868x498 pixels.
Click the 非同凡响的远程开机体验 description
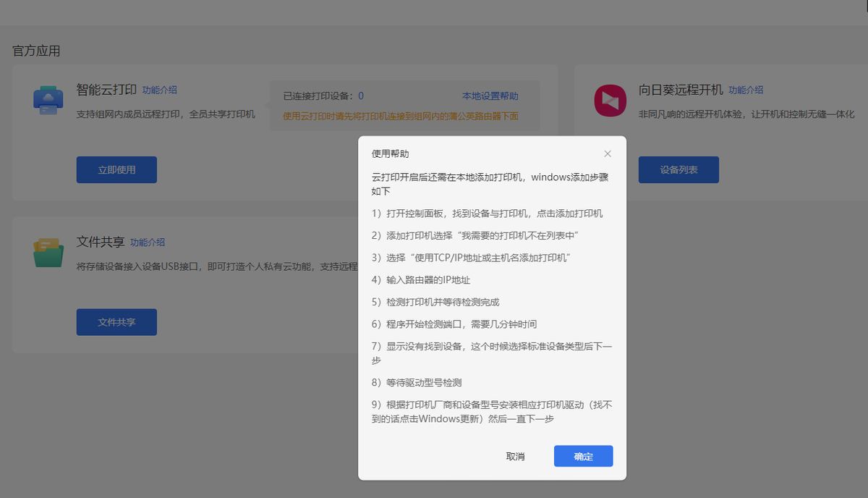[x=746, y=114]
